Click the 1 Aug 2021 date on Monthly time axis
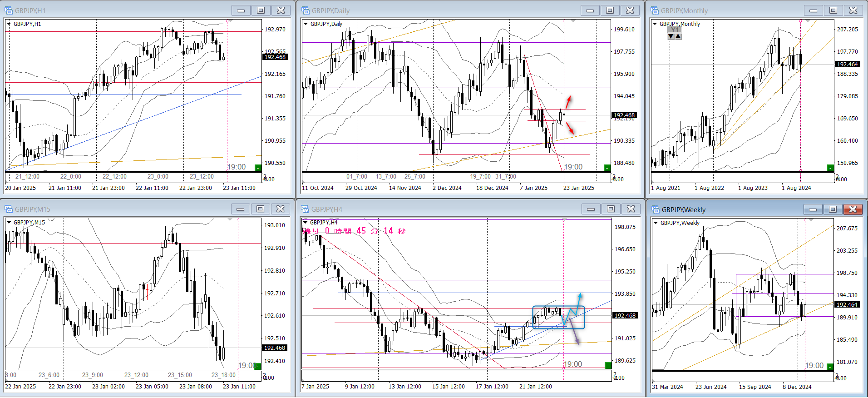 (x=666, y=188)
